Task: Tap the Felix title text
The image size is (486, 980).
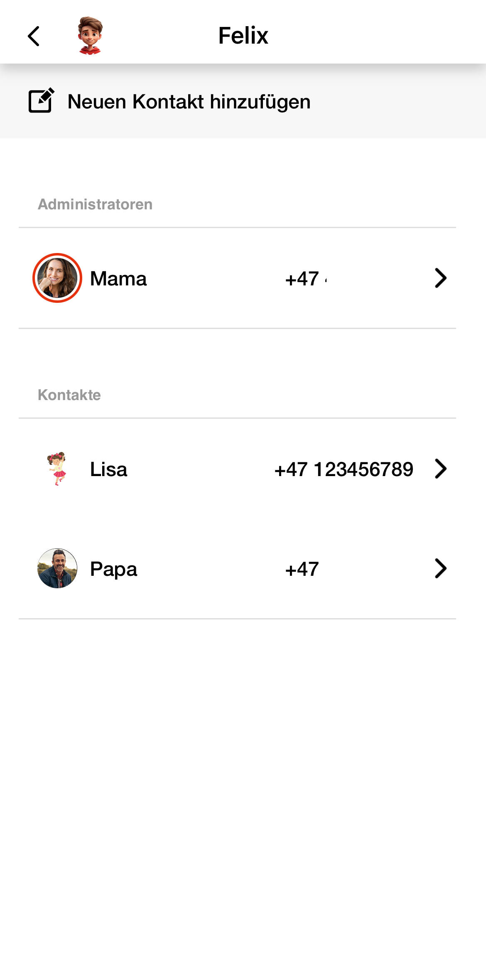Action: (243, 35)
